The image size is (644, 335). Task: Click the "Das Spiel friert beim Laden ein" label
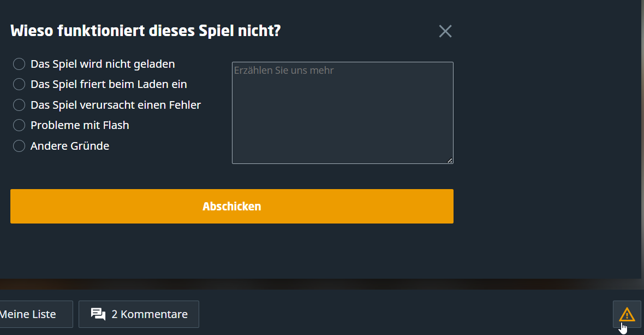click(109, 84)
